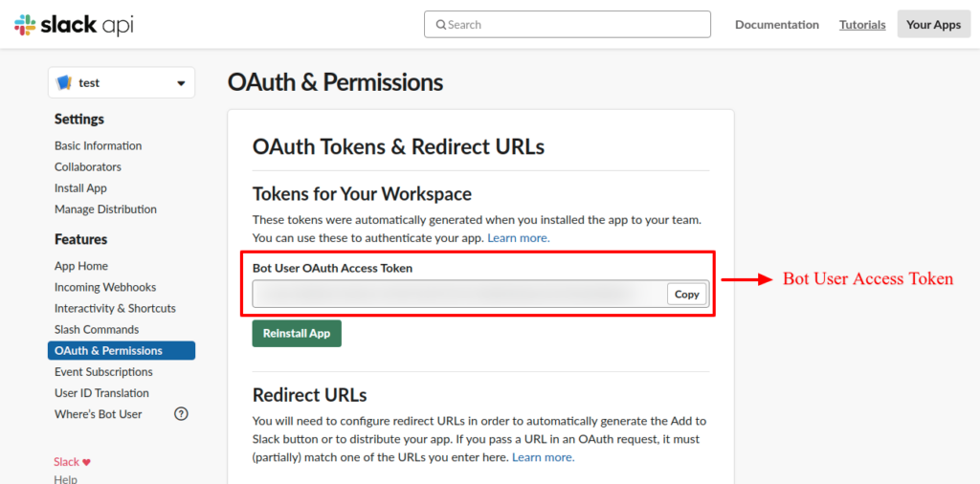The width and height of the screenshot is (980, 484).
Task: Click Learn more link under Tokens
Action: (518, 238)
